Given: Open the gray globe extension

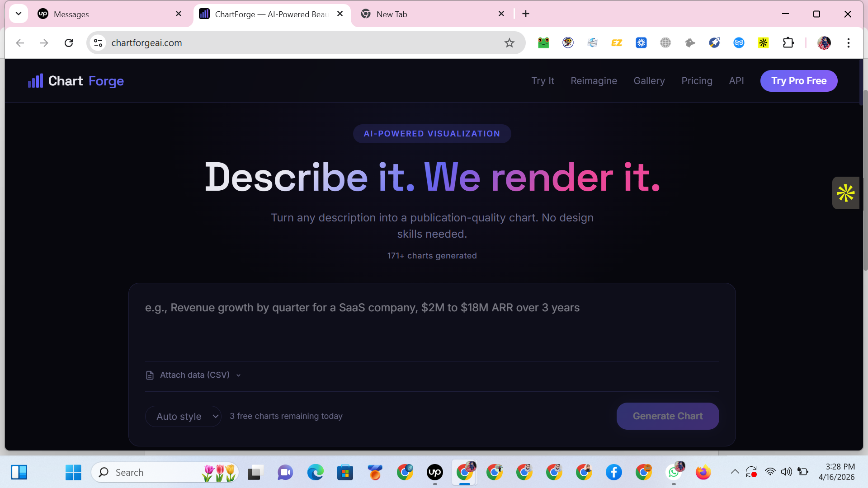Looking at the screenshot, I should [665, 43].
